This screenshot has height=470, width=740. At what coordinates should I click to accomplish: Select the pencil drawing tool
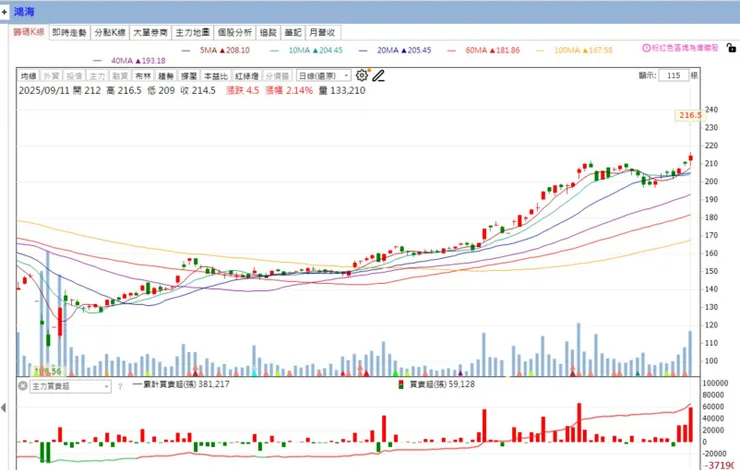378,76
